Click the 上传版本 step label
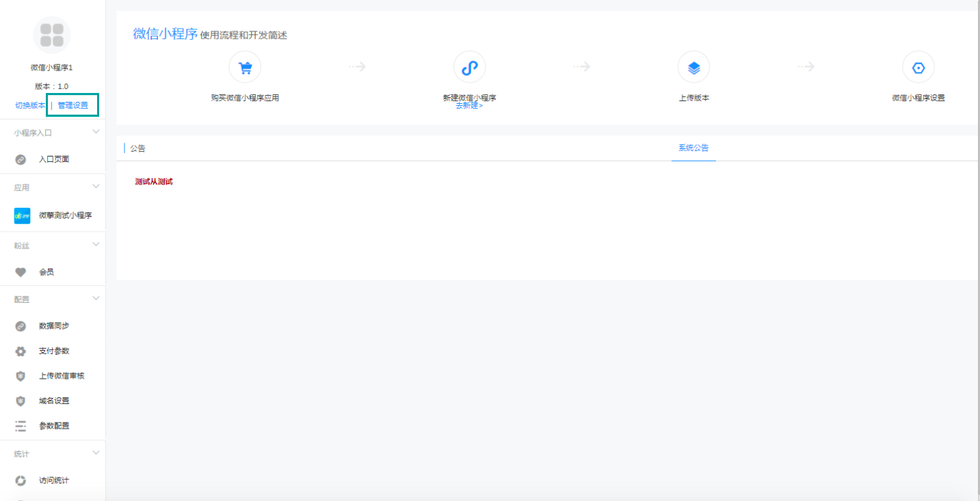Screen dimensions: 980x501 (x=693, y=98)
